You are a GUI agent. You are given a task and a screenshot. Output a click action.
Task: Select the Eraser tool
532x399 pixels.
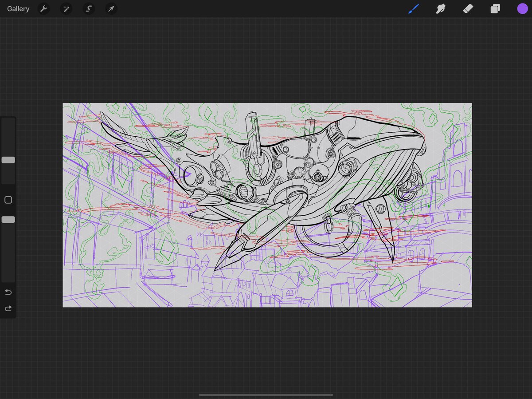[468, 8]
